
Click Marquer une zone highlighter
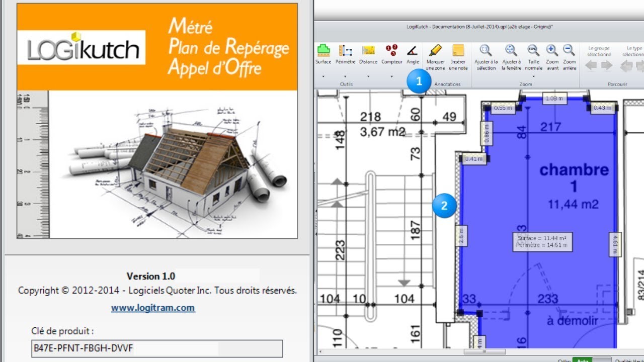pos(436,57)
